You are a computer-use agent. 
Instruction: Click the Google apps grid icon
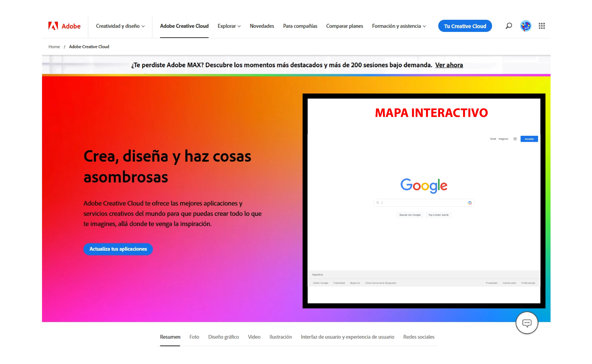(x=515, y=139)
